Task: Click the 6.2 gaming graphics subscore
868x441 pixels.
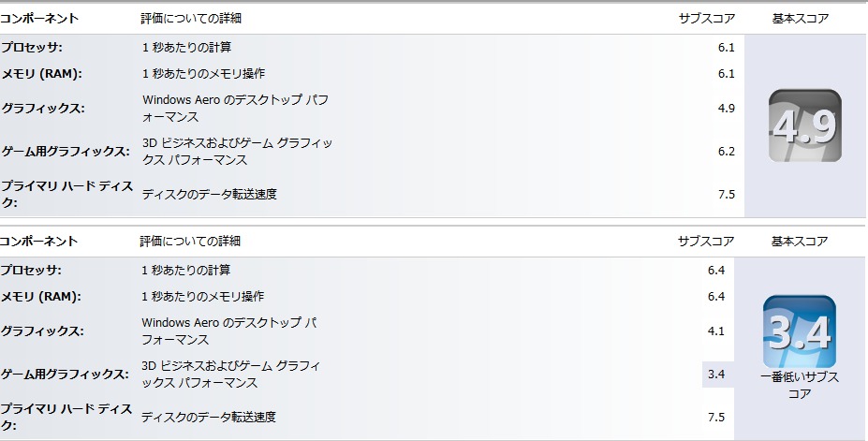Action: (726, 152)
